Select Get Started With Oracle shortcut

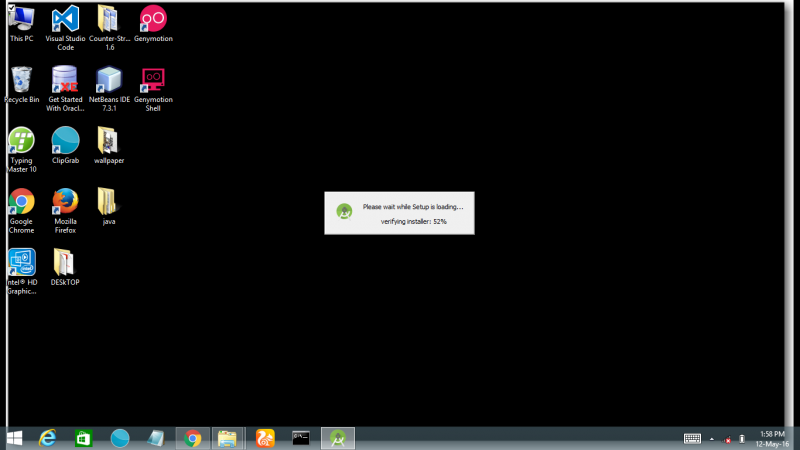(x=65, y=89)
